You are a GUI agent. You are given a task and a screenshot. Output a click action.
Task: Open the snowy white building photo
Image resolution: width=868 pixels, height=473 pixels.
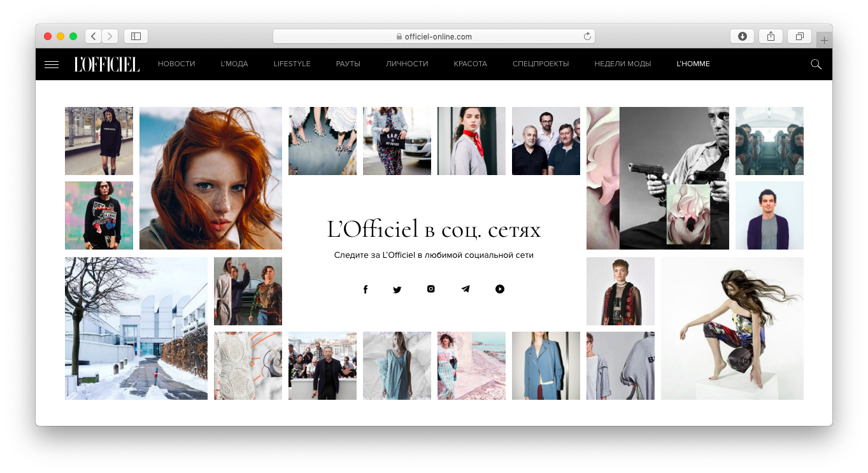pyautogui.click(x=136, y=328)
